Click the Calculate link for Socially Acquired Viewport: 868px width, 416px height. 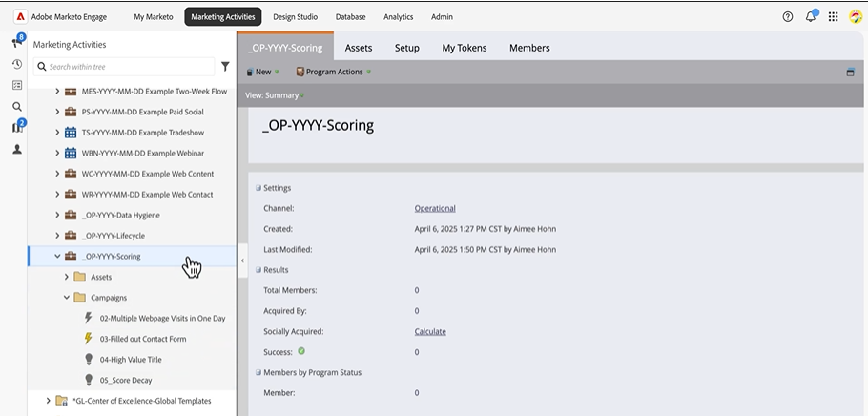430,331
